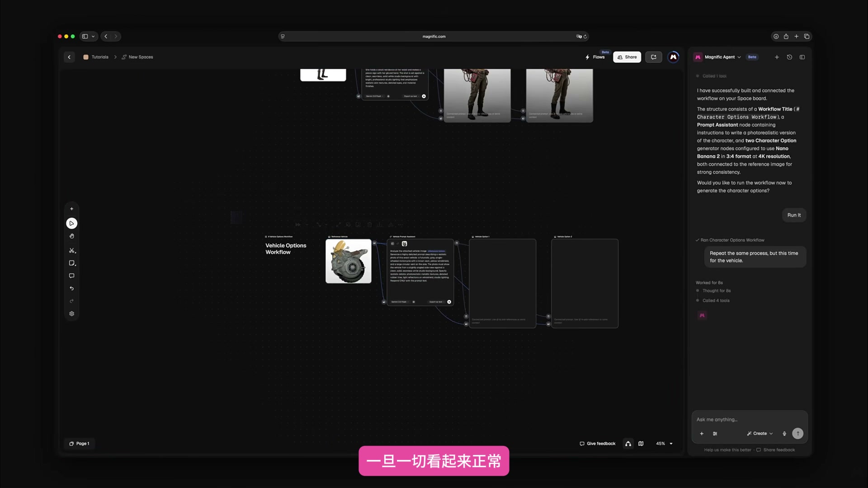Select the scissors cut tool
This screenshot has height=488, width=868.
pos(72,250)
